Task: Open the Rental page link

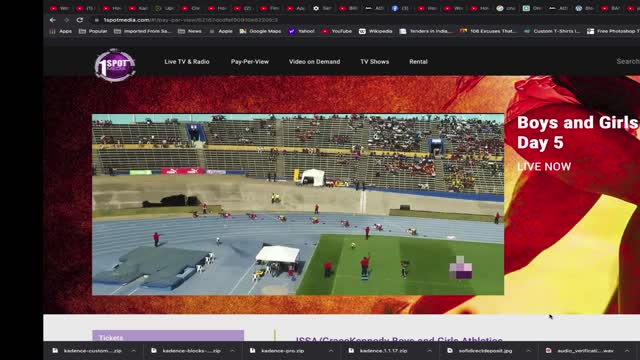Action: point(418,62)
